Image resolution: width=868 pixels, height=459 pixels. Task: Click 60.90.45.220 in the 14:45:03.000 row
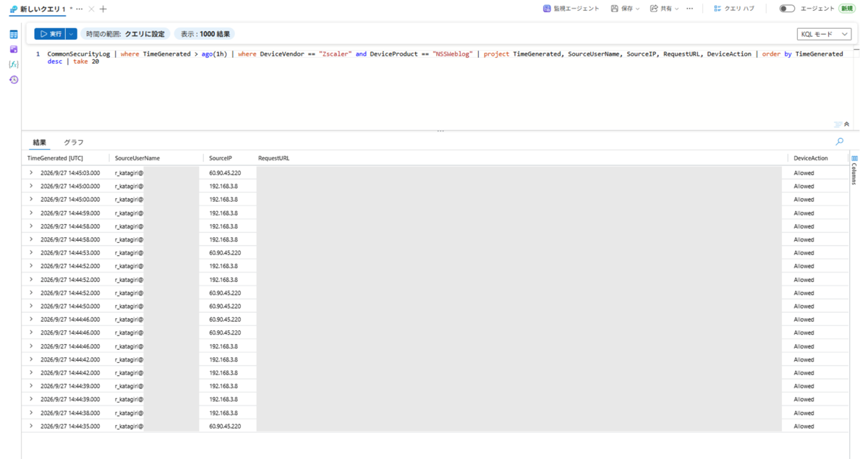point(225,173)
